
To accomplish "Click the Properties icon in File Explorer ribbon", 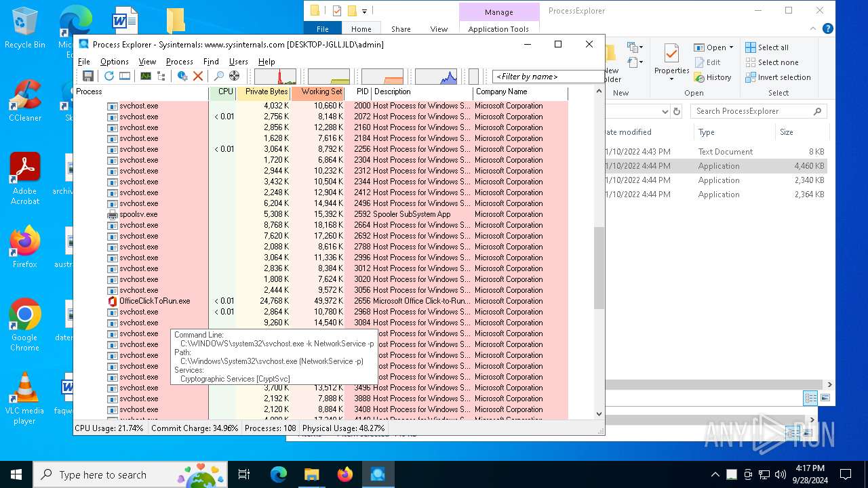I will pos(671,54).
